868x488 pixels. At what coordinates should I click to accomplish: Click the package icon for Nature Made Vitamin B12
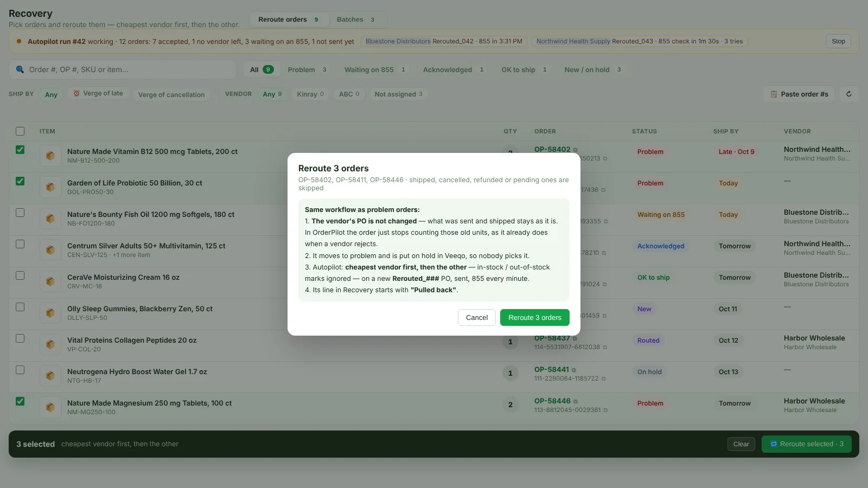pos(50,156)
